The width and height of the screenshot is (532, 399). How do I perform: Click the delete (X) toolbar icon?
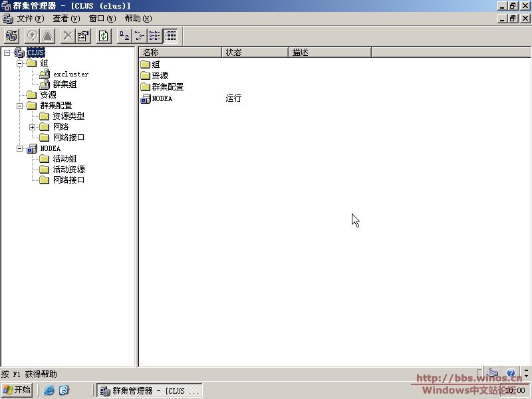[68, 36]
